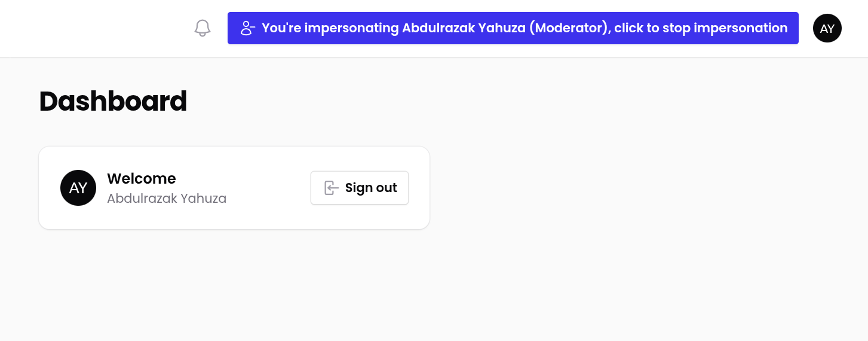Image resolution: width=868 pixels, height=341 pixels.
Task: Click blank area right of Welcome card
Action: coord(627,188)
